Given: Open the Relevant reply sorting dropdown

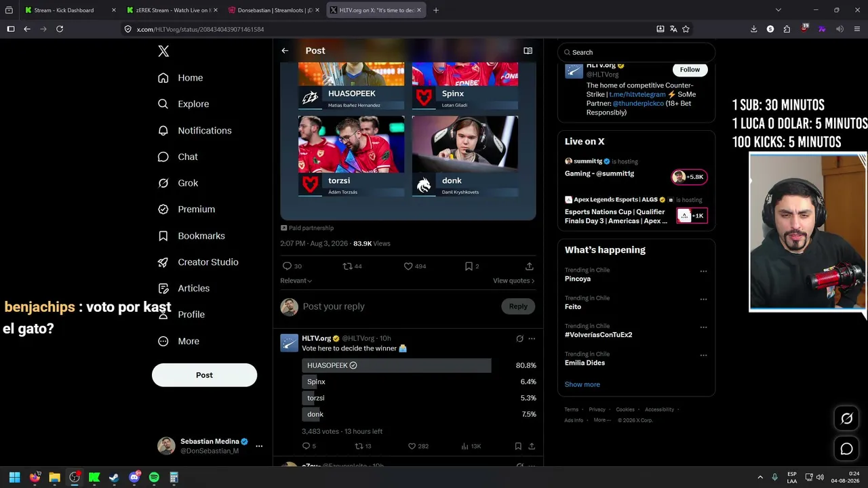Looking at the screenshot, I should 296,281.
